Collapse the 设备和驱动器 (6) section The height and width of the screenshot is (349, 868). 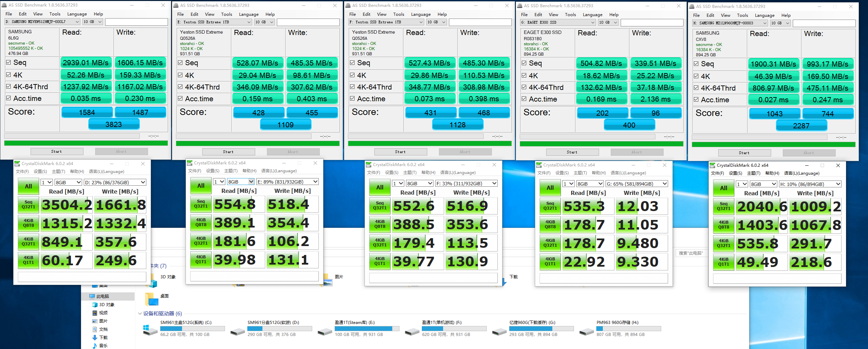[x=140, y=313]
